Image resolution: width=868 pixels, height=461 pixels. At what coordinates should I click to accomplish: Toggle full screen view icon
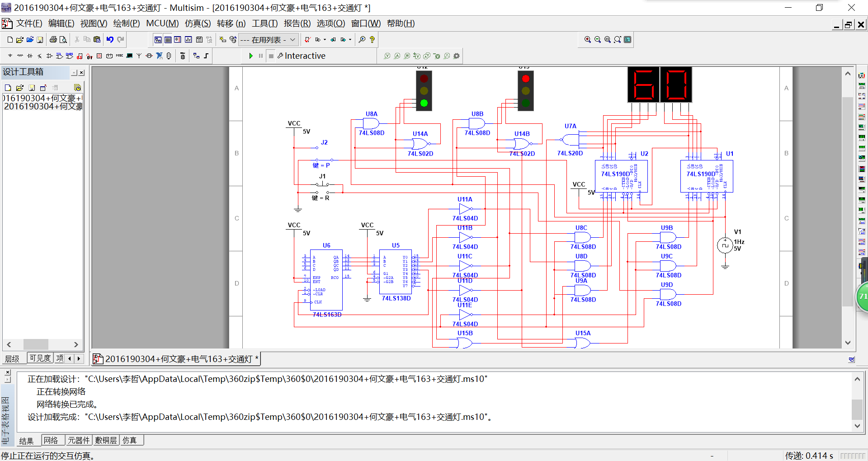627,40
